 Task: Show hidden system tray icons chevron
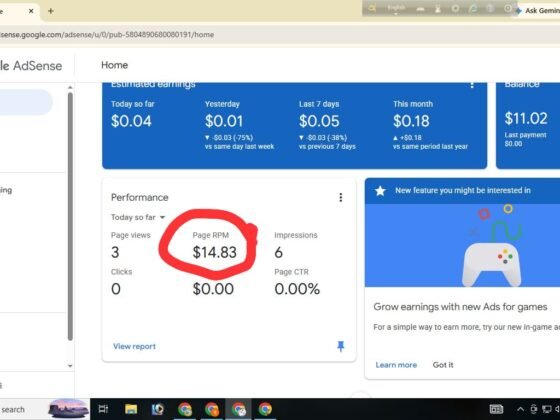[520, 409]
